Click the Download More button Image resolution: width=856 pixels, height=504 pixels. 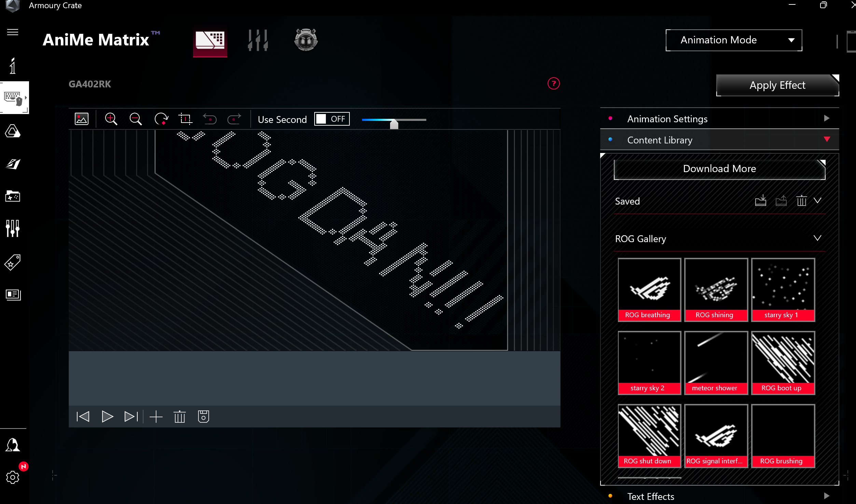point(719,169)
